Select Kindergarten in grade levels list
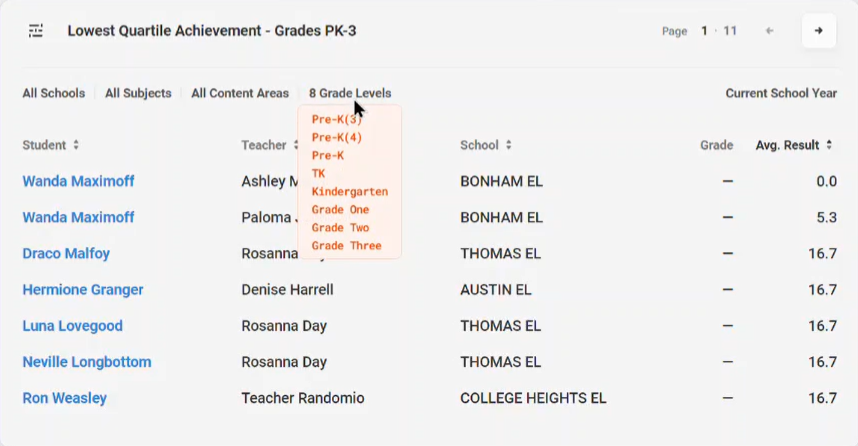Screen dimensions: 858x446 click(x=350, y=192)
